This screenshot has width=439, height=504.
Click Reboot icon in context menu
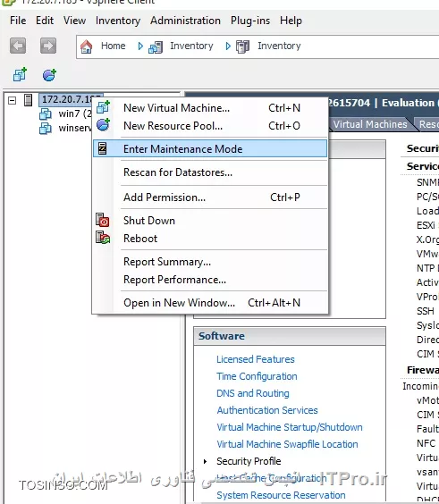point(103,239)
